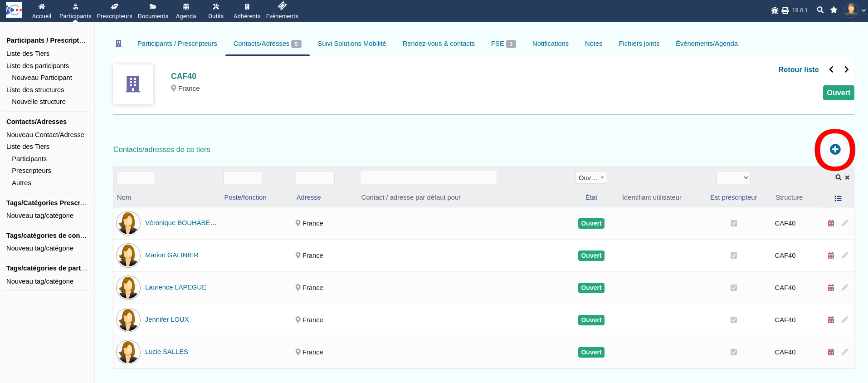868x383 pixels.
Task: Click the plus icon to add contact
Action: pos(835,149)
